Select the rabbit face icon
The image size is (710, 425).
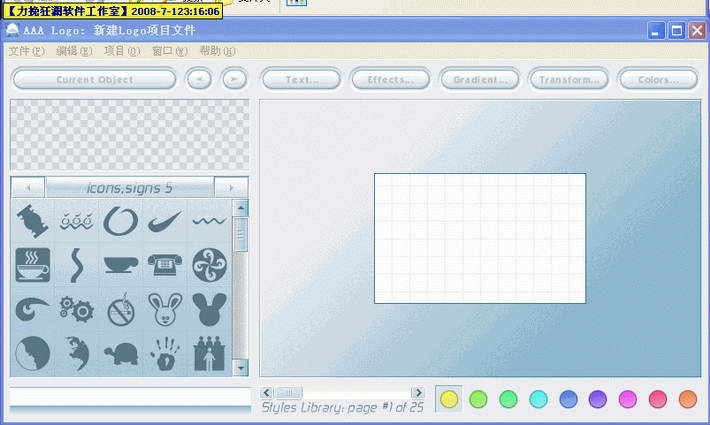coord(165,309)
